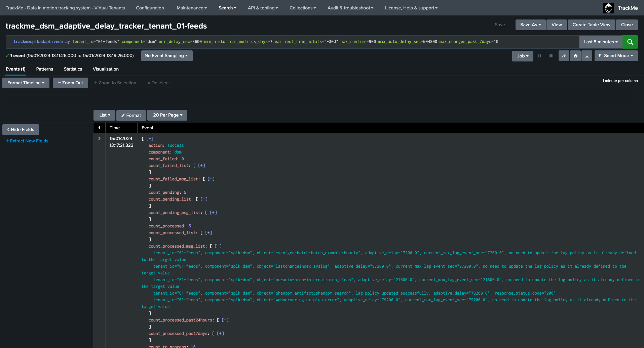
Task: Click the greyed Save button
Action: click(x=500, y=25)
